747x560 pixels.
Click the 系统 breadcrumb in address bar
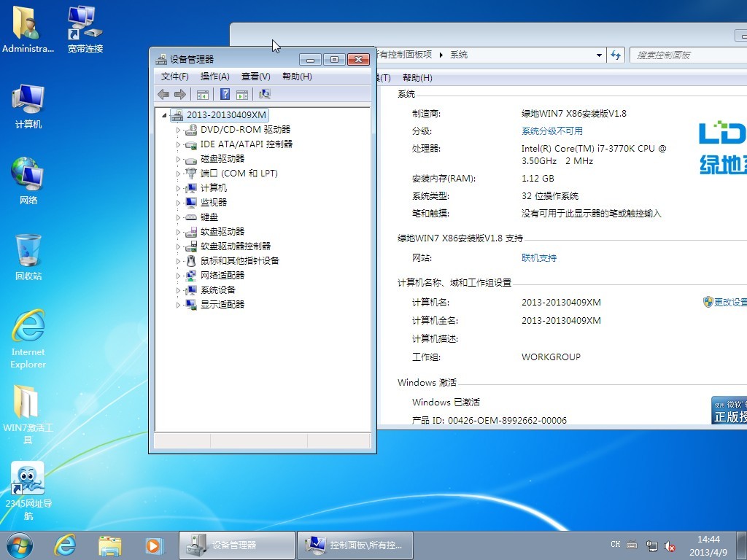tap(459, 55)
